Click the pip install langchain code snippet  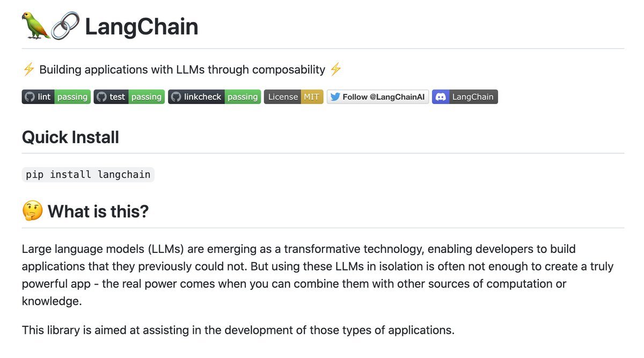tap(88, 175)
